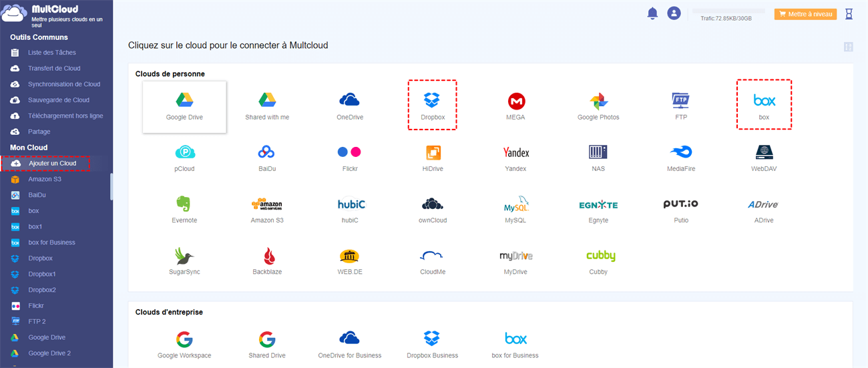The width and height of the screenshot is (868, 368).
Task: Click the hourglass icon in header
Action: pyautogui.click(x=849, y=13)
